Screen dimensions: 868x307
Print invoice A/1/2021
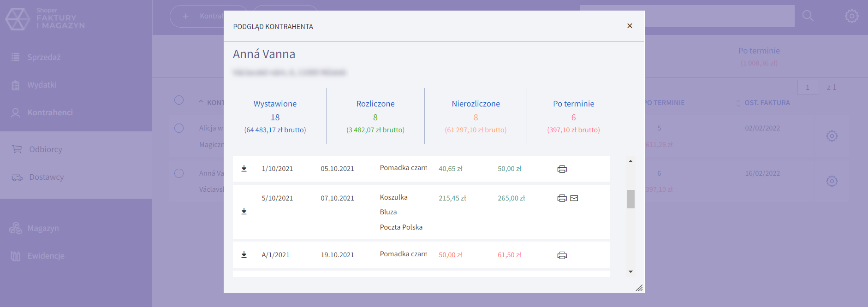562,255
